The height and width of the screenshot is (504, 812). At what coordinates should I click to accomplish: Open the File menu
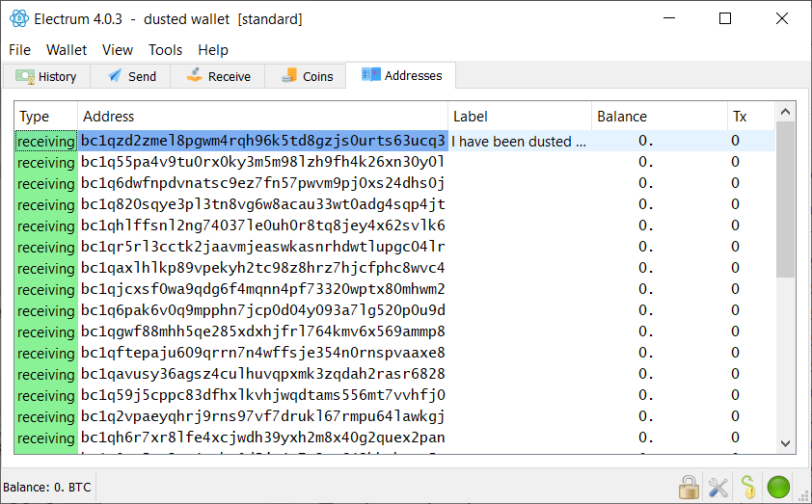tap(19, 50)
